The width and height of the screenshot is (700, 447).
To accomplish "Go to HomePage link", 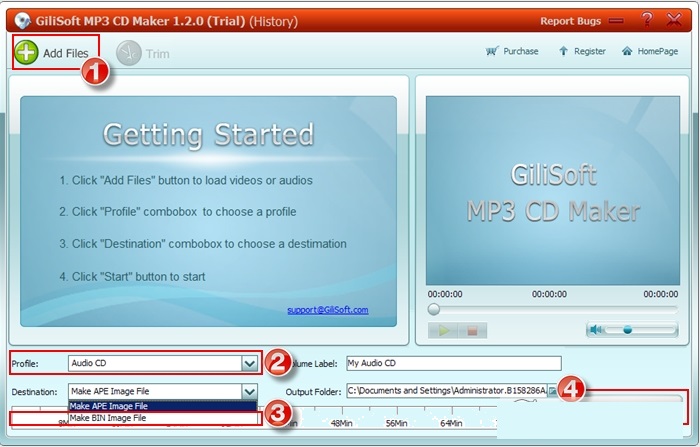I will (650, 51).
